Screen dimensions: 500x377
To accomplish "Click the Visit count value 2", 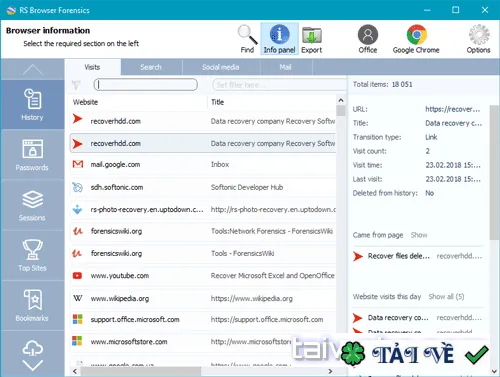I will click(x=427, y=151).
